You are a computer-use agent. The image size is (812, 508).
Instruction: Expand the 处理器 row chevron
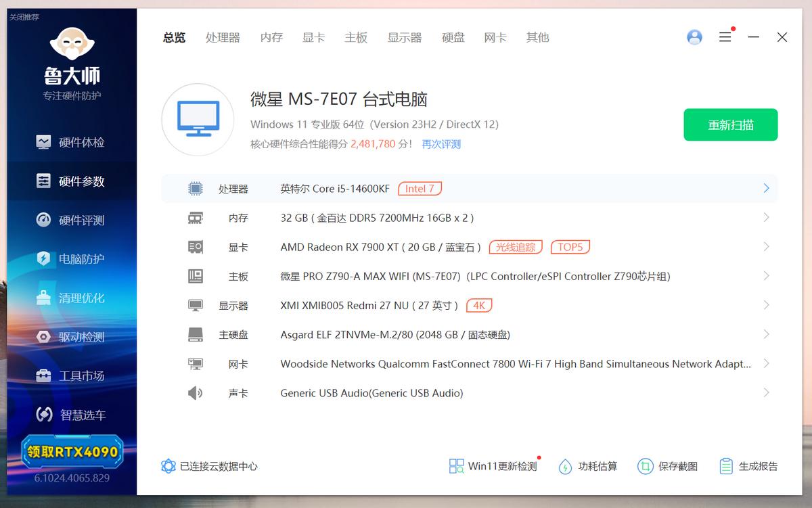[x=766, y=188]
